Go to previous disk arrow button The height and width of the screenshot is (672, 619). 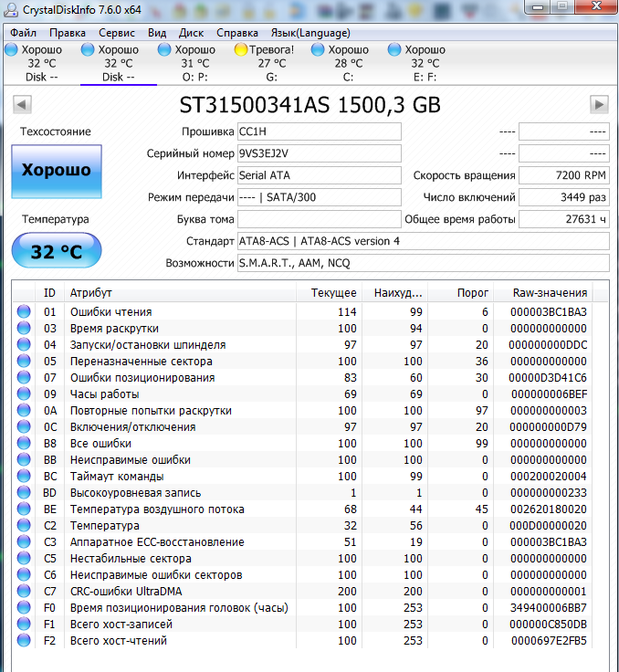(x=22, y=105)
